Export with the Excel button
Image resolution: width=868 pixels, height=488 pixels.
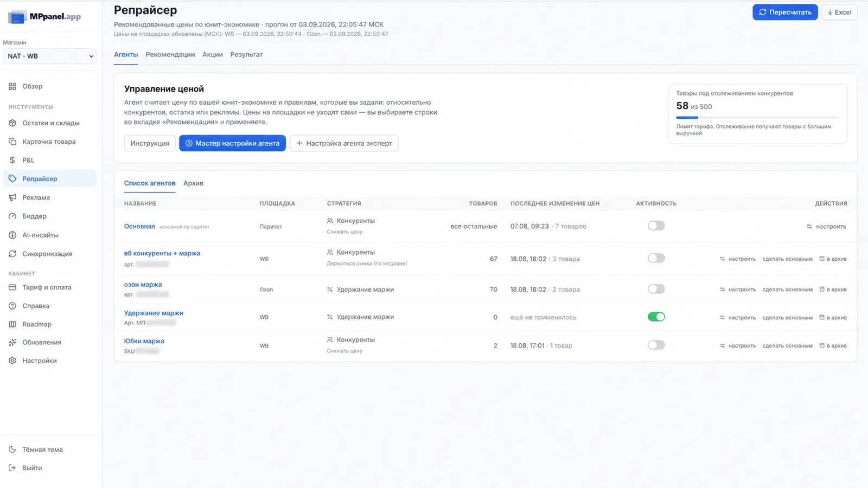click(839, 12)
